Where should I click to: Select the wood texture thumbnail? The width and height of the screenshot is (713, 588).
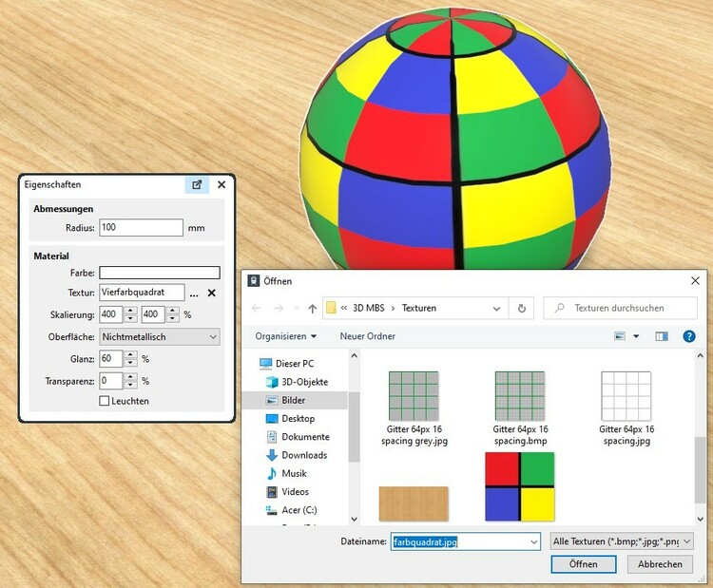(414, 504)
